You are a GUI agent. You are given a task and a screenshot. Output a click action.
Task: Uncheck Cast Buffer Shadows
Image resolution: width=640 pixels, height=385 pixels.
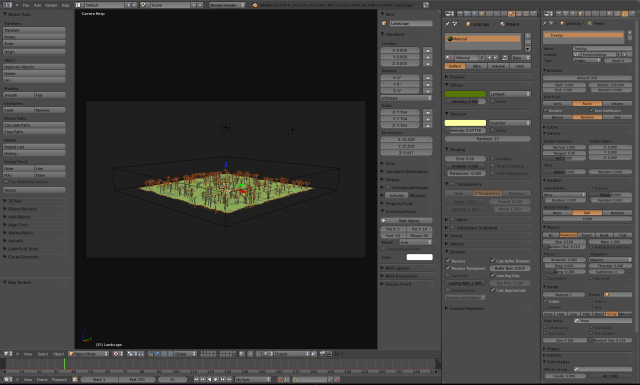(x=493, y=260)
